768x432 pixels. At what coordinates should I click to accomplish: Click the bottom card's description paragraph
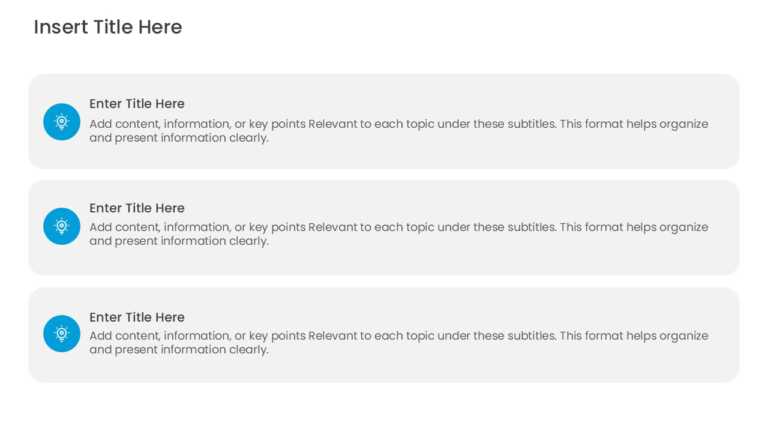(399, 343)
